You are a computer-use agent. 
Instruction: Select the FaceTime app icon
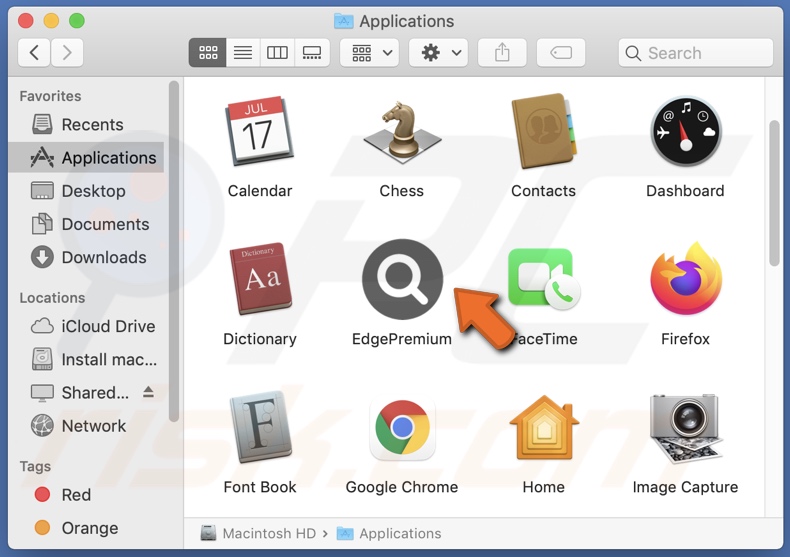[544, 278]
